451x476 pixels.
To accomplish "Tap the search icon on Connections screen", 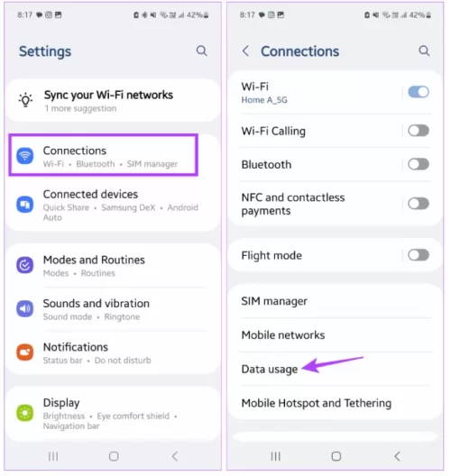I will pyautogui.click(x=424, y=50).
